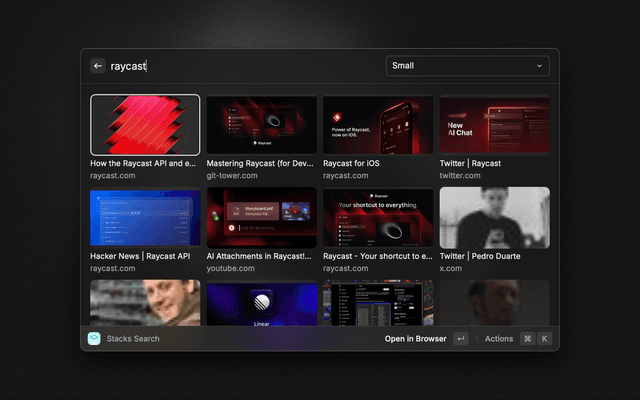Click the Command key symbol

coord(527,339)
